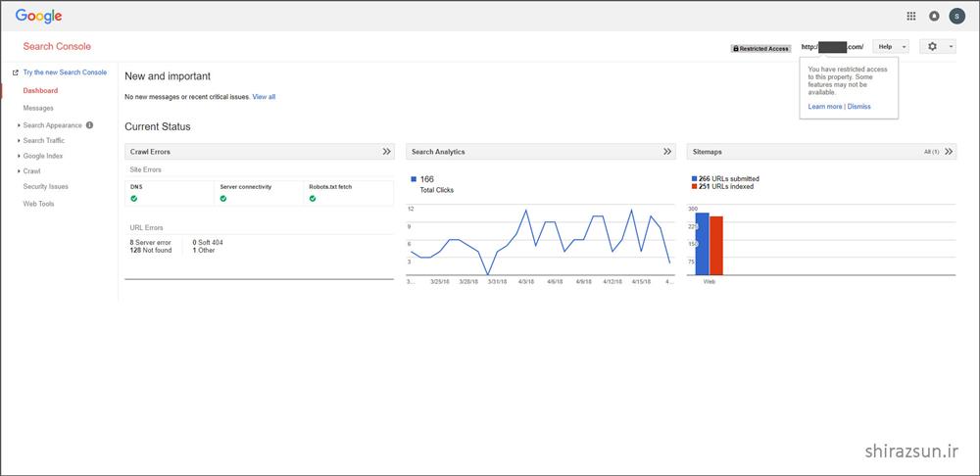Click View all messages link
980x476 pixels.
click(264, 97)
